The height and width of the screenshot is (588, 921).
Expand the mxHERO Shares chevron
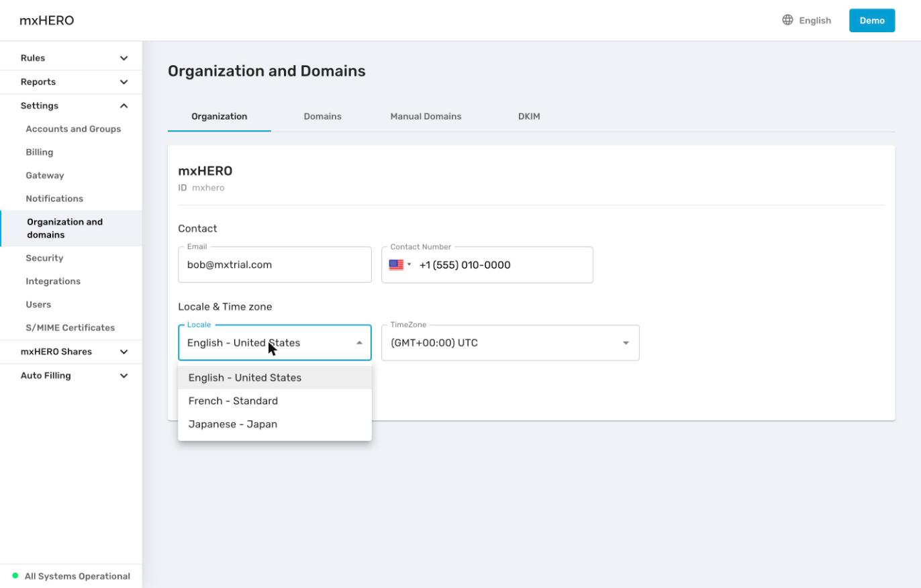pyautogui.click(x=124, y=352)
